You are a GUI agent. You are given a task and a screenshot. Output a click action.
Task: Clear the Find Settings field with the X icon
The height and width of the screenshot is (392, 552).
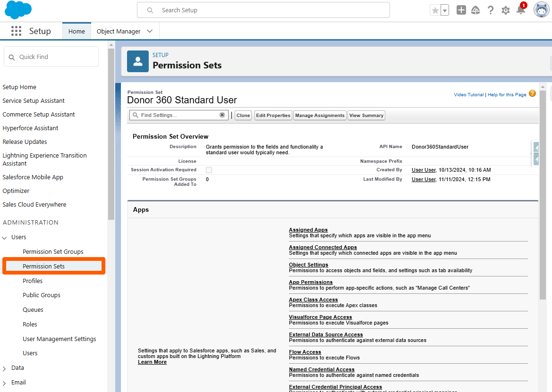(x=222, y=115)
